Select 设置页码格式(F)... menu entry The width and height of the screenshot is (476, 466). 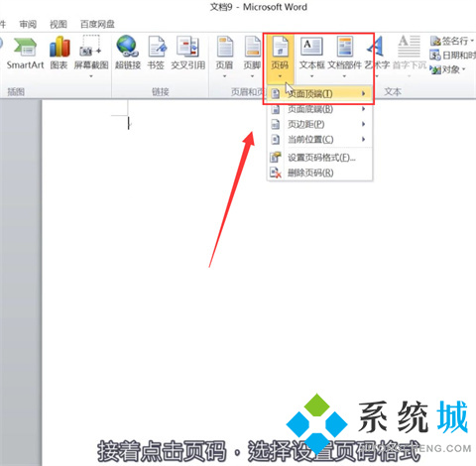coord(319,158)
